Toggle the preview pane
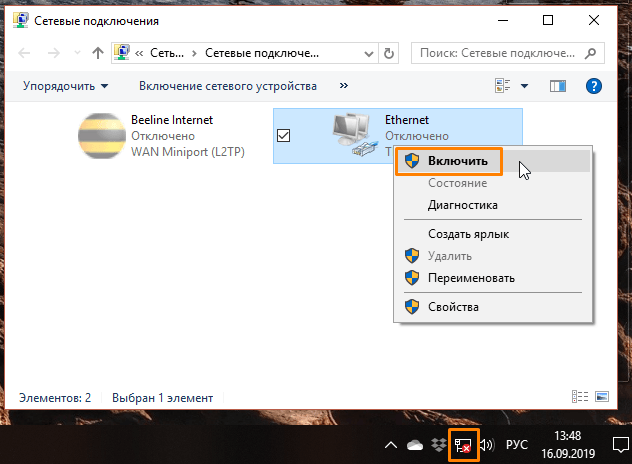 pos(557,86)
